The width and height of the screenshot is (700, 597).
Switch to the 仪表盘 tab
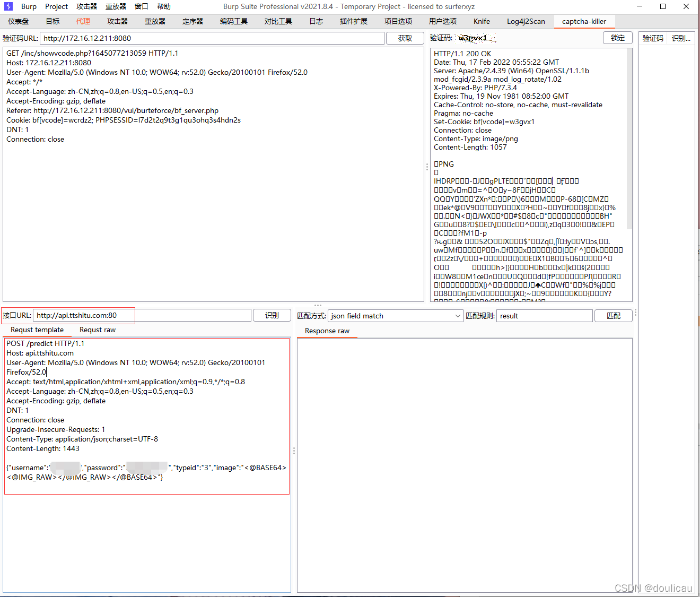pos(19,21)
